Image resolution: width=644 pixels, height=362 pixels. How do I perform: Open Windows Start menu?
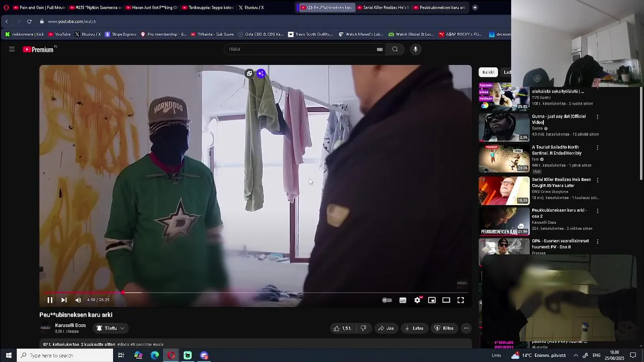9,355
